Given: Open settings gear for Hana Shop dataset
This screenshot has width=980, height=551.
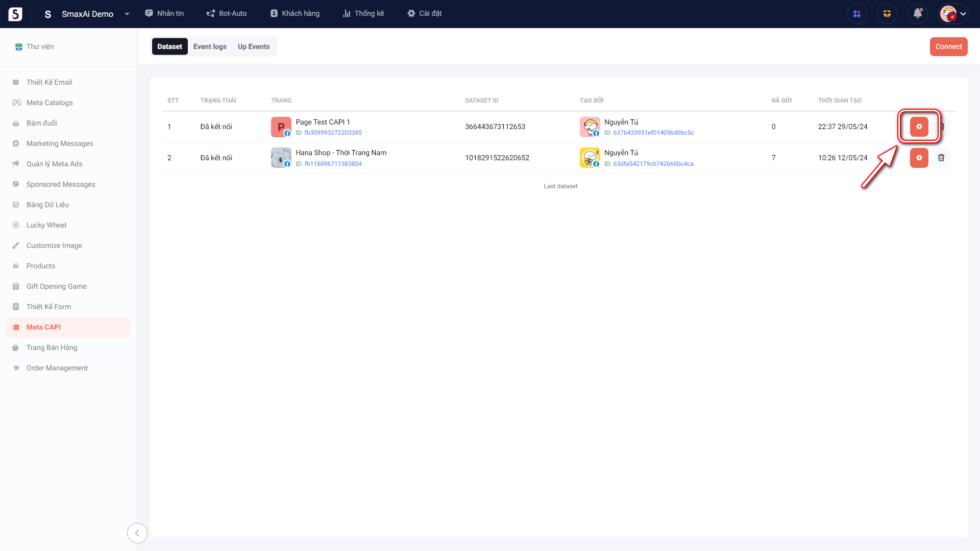Looking at the screenshot, I should (919, 158).
